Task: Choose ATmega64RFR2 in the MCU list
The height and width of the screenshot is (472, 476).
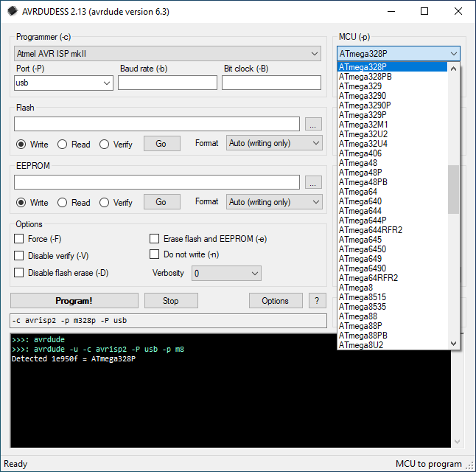Action: [x=392, y=278]
